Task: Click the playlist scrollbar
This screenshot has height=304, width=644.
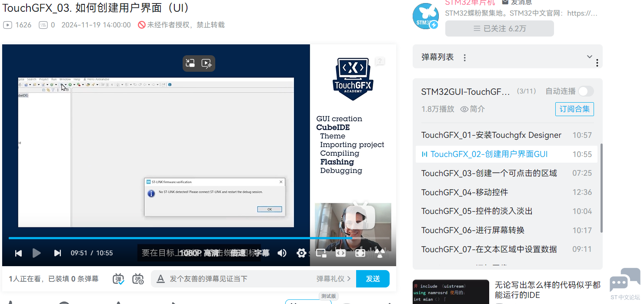Action: pyautogui.click(x=601, y=188)
